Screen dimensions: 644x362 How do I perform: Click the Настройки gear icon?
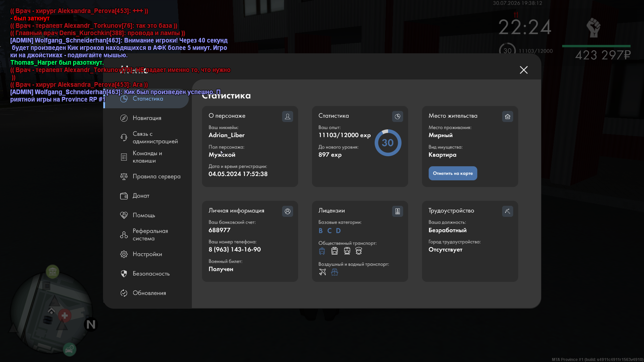[124, 254]
